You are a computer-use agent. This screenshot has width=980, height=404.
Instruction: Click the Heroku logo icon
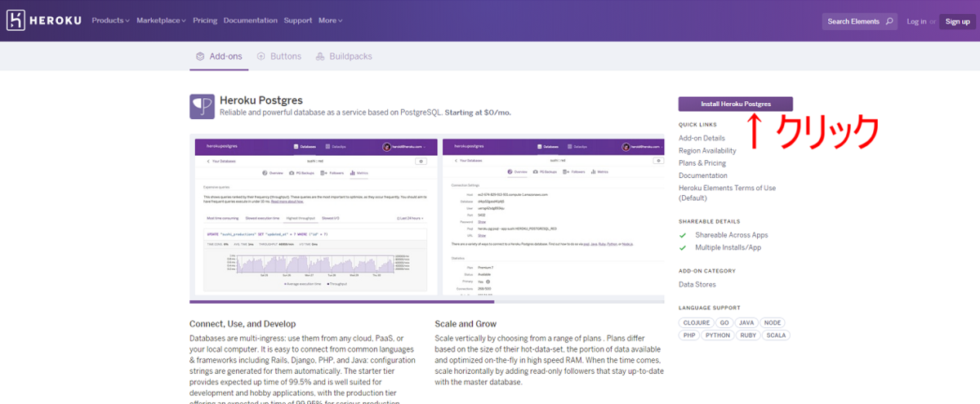16,21
